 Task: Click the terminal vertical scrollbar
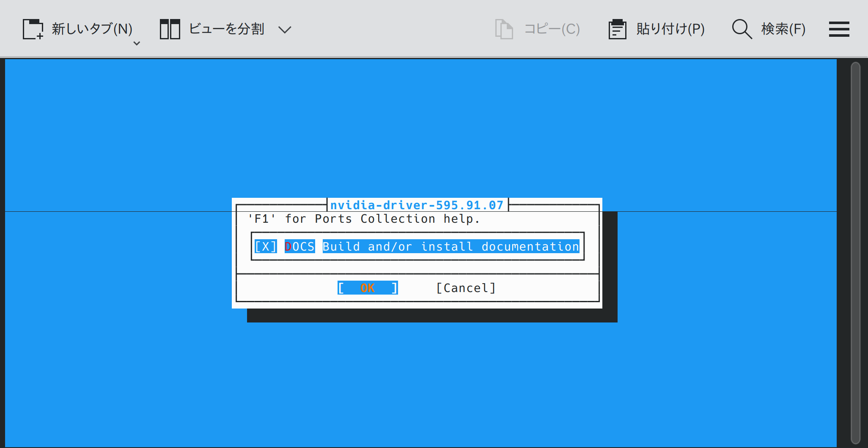click(855, 253)
